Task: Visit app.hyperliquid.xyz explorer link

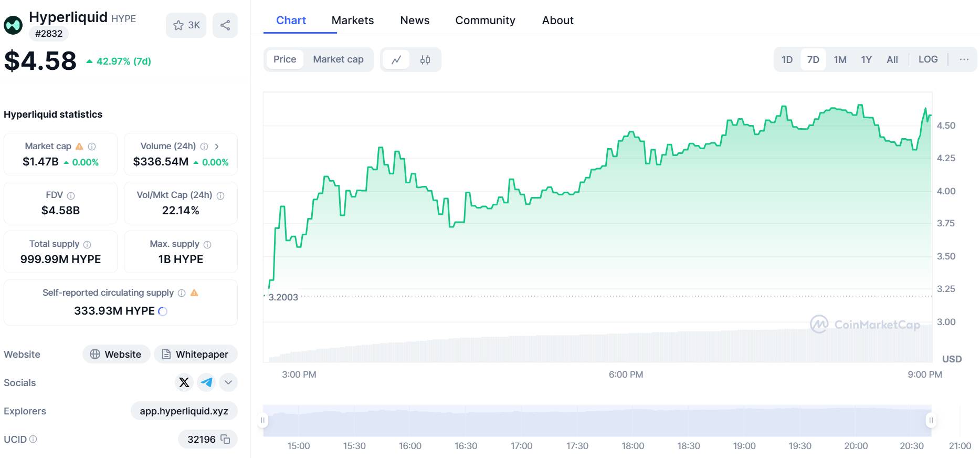Action: 184,411
